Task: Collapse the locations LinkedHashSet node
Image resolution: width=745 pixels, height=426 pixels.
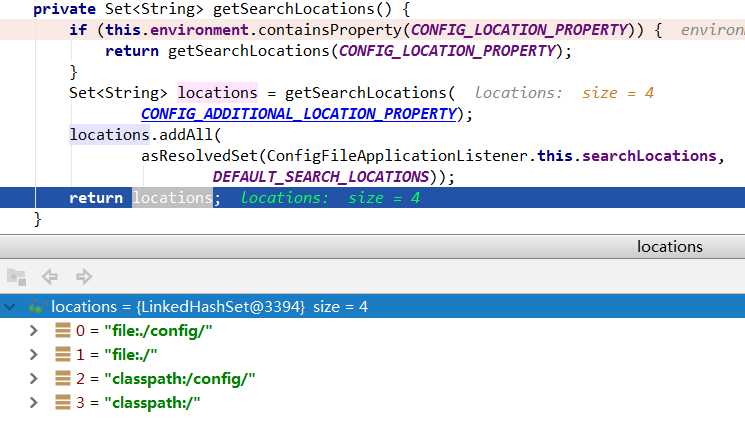Action: point(10,307)
